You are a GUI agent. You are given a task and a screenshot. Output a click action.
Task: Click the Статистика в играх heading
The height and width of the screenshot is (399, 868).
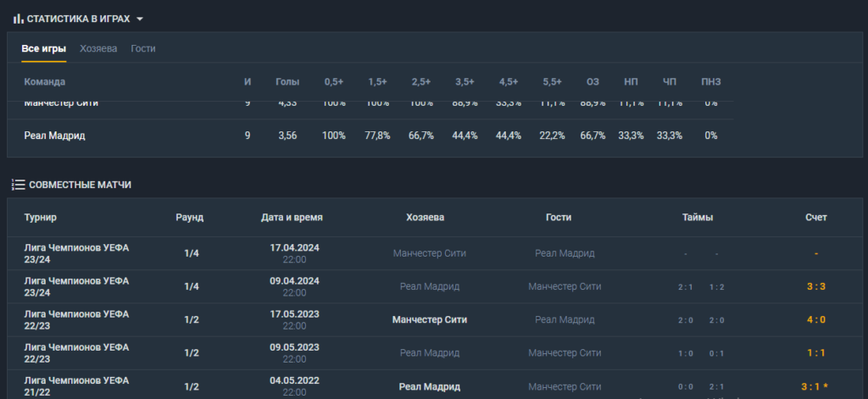tap(78, 19)
